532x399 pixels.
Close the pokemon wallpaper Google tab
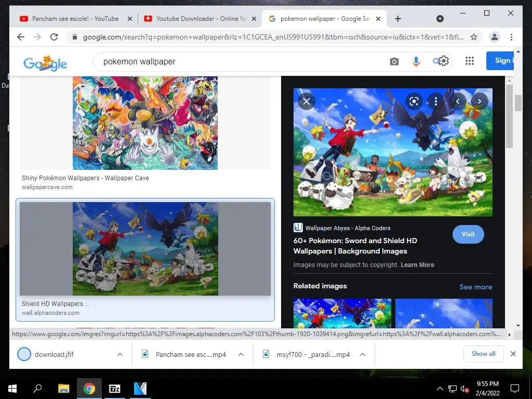click(378, 19)
